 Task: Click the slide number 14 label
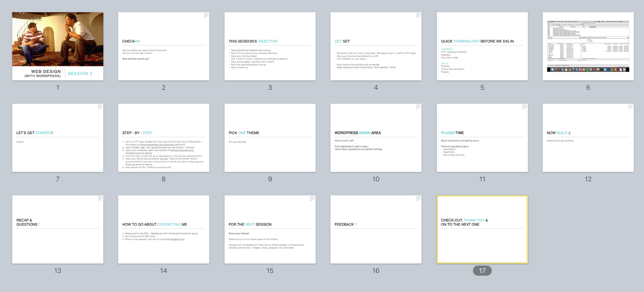[163, 271]
